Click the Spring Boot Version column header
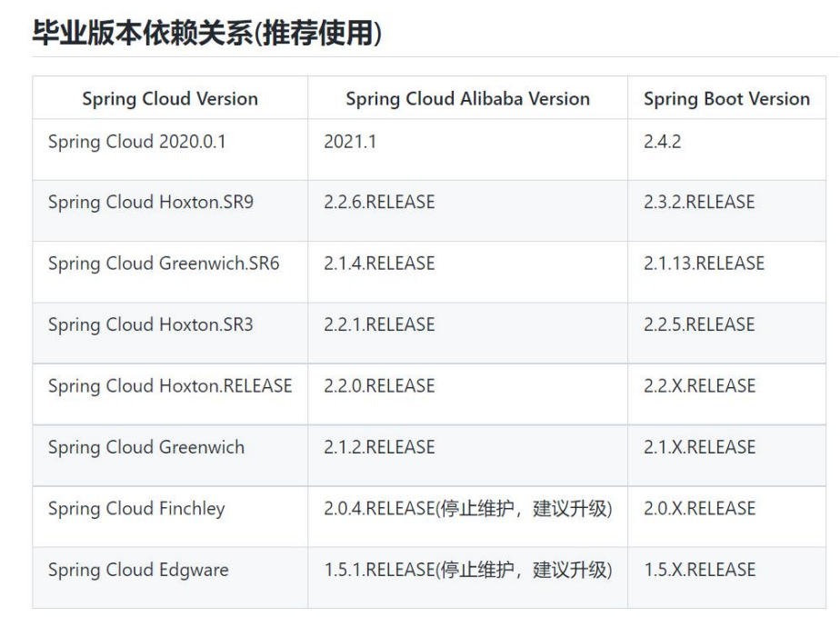 726,99
